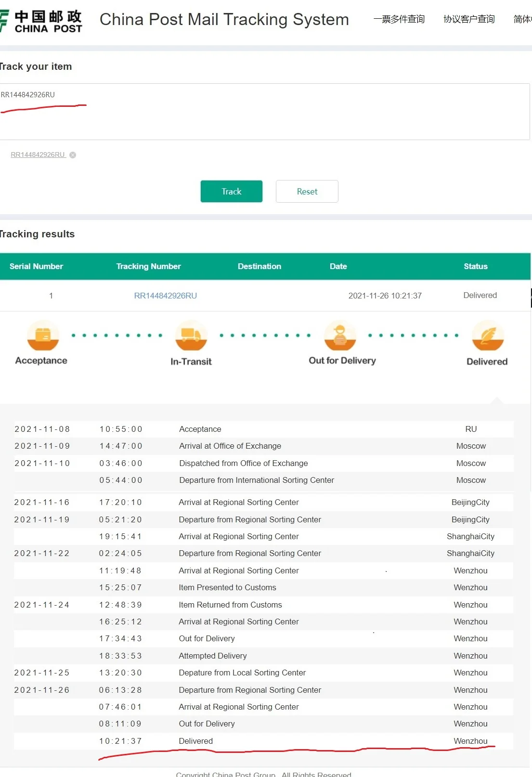Click the Destination column header
Viewport: 532px width, 777px height.
pyautogui.click(x=260, y=266)
